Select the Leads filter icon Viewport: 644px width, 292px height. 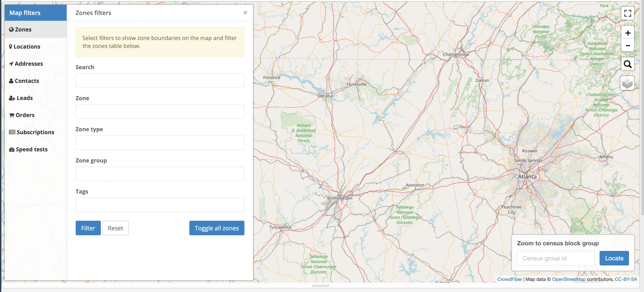[x=24, y=98]
